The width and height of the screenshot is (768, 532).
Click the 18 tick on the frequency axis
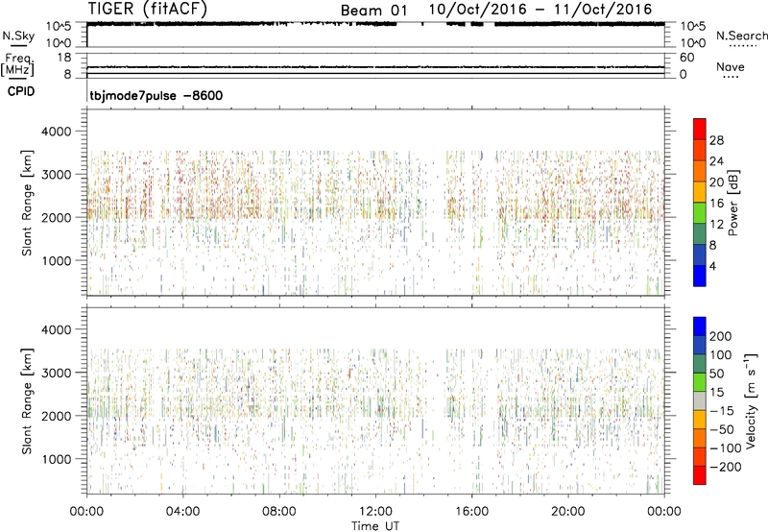point(64,58)
